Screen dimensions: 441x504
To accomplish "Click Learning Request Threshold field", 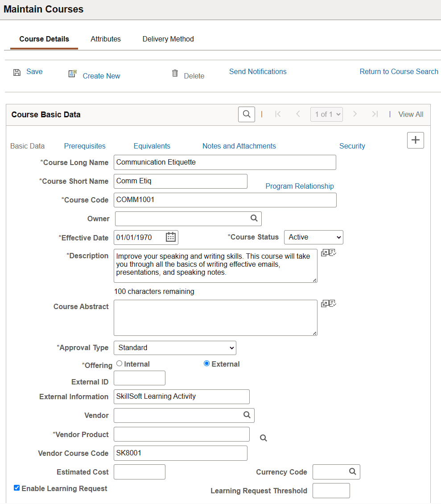I will tap(331, 491).
